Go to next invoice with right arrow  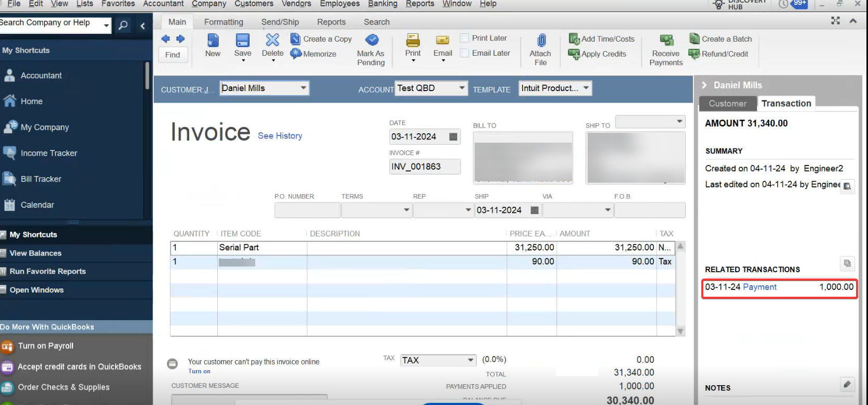pyautogui.click(x=180, y=39)
